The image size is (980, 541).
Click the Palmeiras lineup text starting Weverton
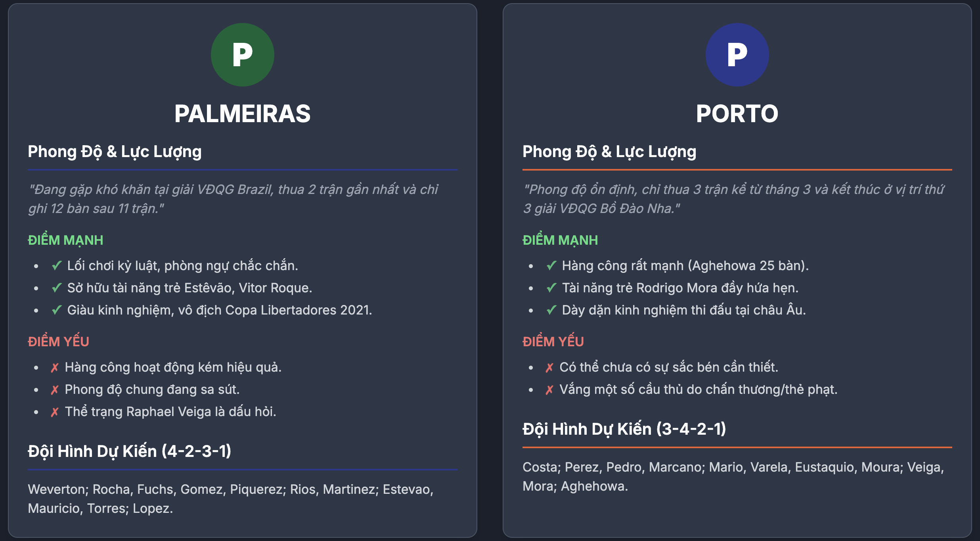click(x=231, y=499)
